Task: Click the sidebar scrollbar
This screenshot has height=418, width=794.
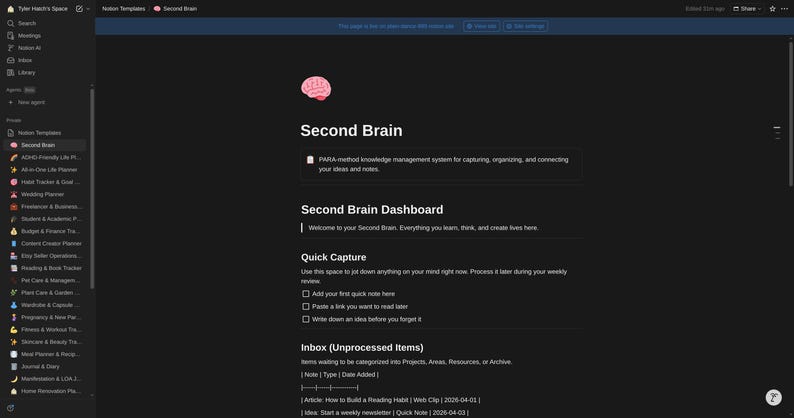Action: point(92,188)
